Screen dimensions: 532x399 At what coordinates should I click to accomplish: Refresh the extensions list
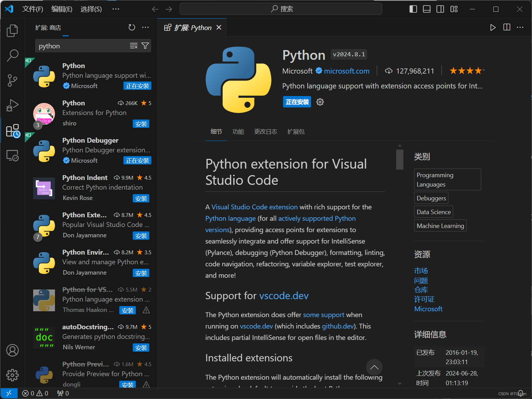click(x=132, y=27)
